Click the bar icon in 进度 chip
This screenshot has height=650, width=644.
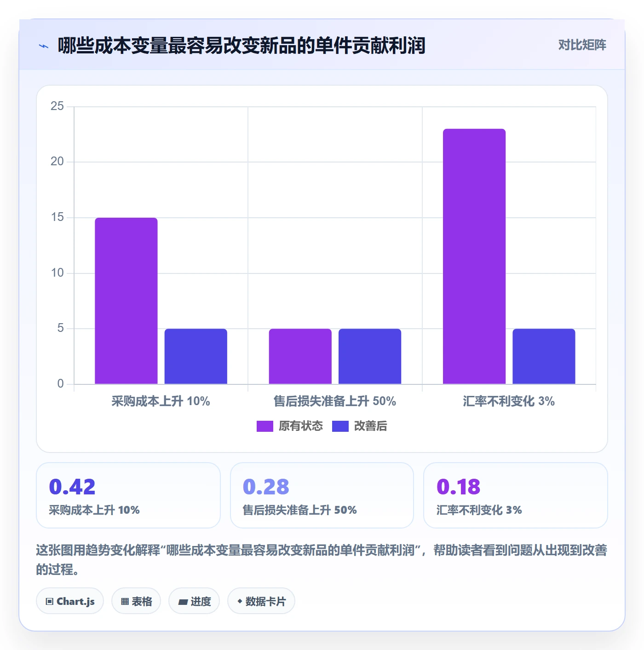pos(183,602)
